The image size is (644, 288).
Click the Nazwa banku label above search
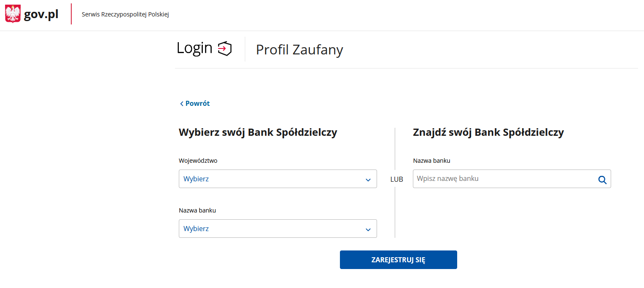point(432,161)
